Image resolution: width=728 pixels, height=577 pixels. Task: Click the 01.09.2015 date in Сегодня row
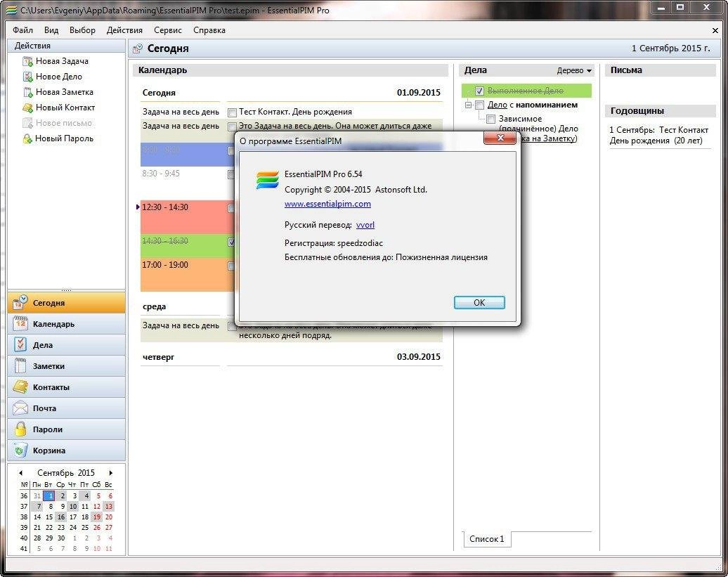point(418,92)
